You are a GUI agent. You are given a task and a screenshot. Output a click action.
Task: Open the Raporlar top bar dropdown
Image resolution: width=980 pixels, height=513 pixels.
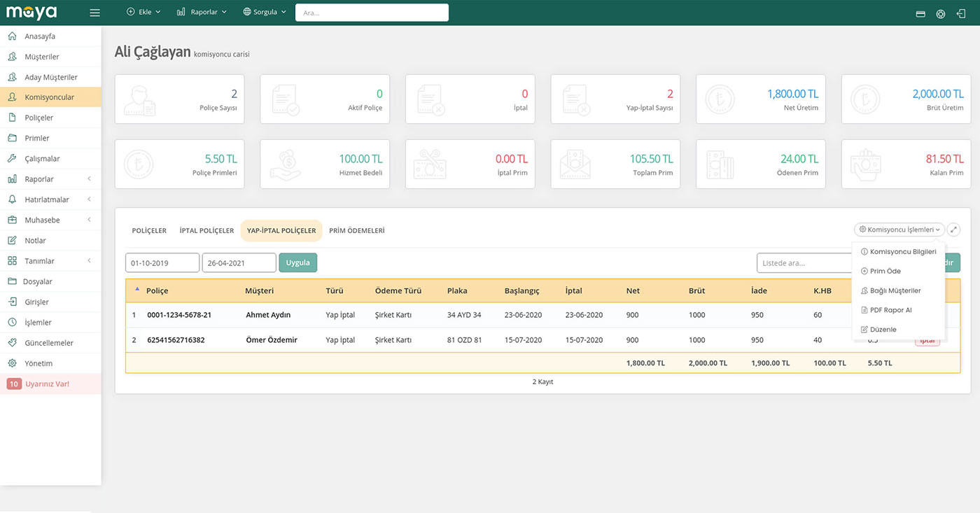(x=202, y=12)
